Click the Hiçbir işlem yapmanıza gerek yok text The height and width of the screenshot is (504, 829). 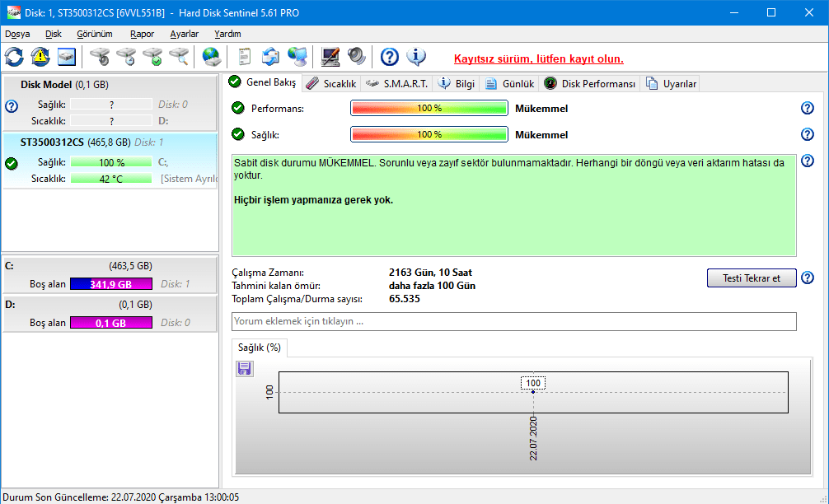(x=313, y=200)
